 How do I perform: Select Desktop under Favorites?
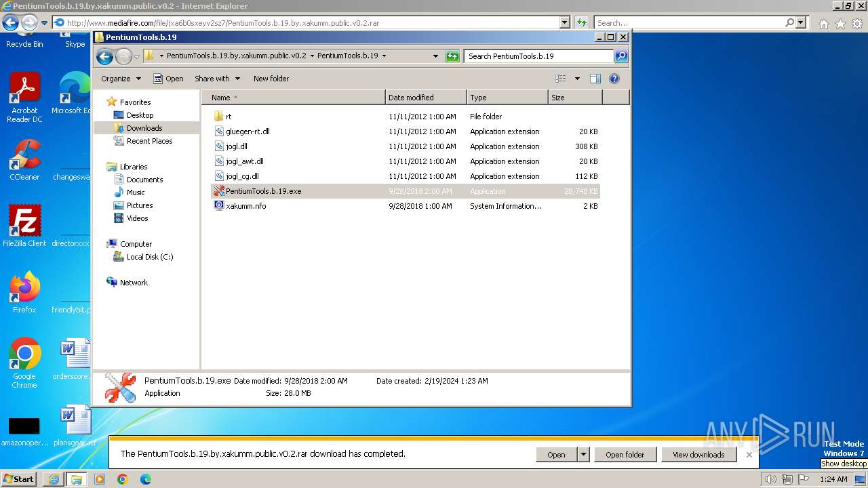140,115
